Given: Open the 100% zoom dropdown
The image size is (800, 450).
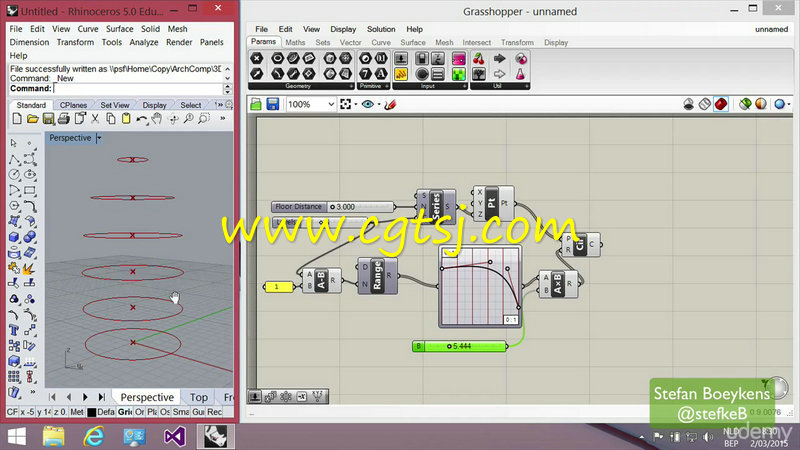Looking at the screenshot, I should pos(331,105).
